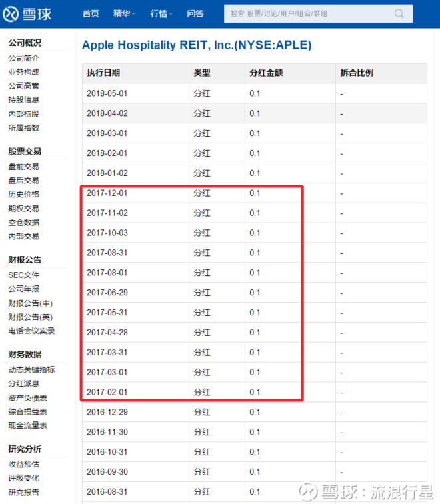Open the 首页 home menu item

91,13
